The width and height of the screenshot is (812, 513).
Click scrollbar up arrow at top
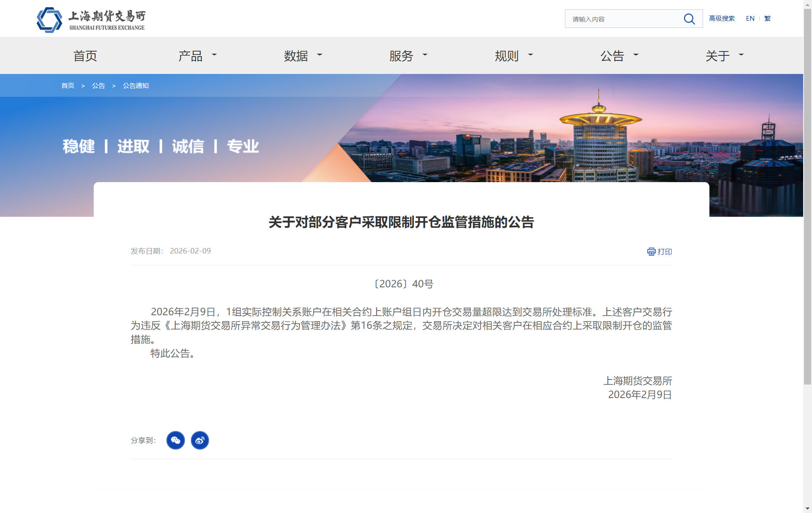tap(807, 4)
